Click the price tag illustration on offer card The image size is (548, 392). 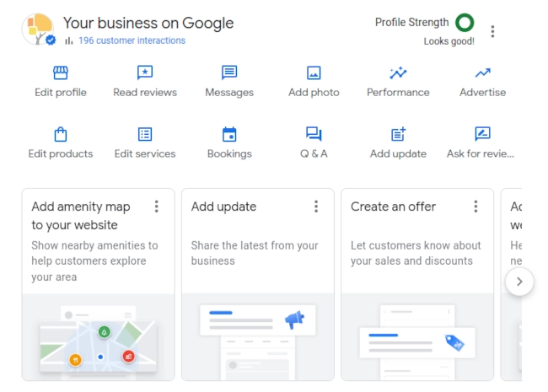pyautogui.click(x=454, y=342)
